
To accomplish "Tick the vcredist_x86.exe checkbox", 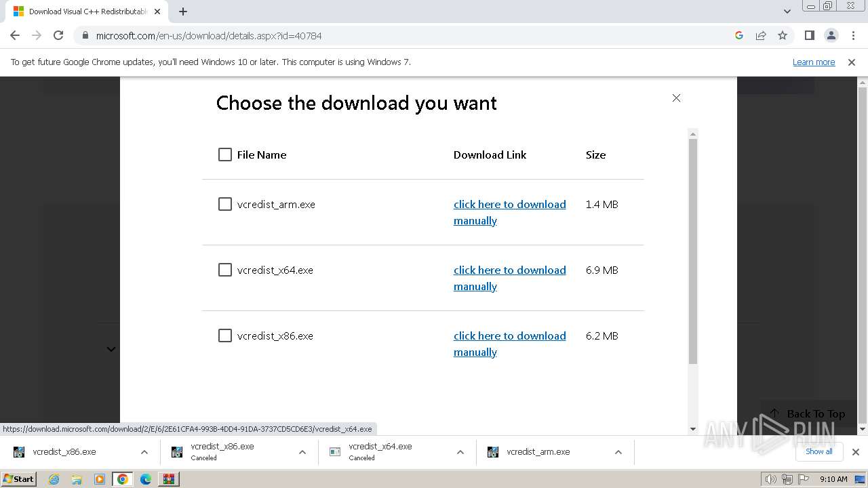I will [225, 335].
